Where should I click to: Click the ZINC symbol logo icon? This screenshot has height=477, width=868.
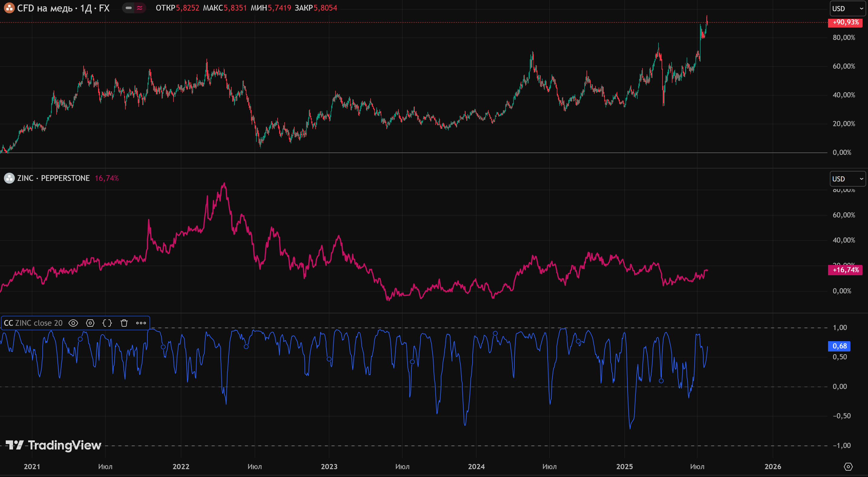coord(9,178)
